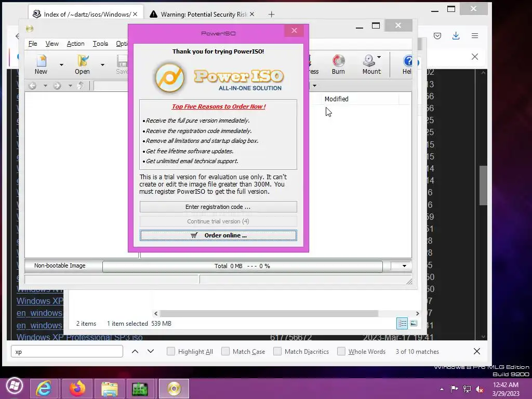This screenshot has width=532, height=399.
Task: Click the network tray icon
Action: pos(467,389)
